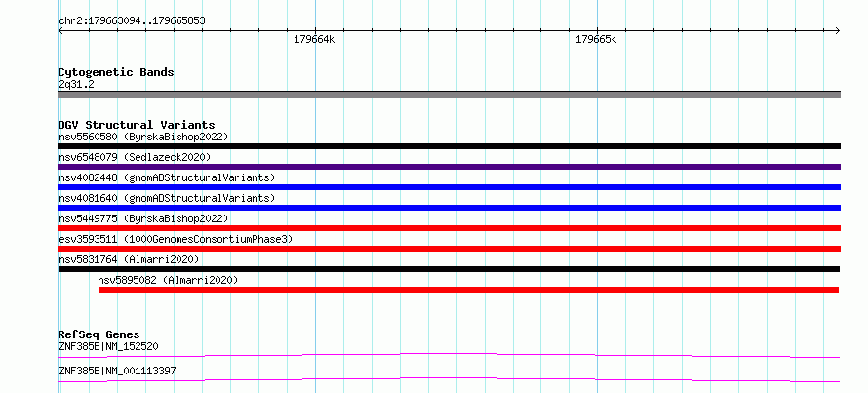The width and height of the screenshot is (868, 393).
Task: Click the ZNF385B|NM_001113397 transcript label
Action: 117,371
